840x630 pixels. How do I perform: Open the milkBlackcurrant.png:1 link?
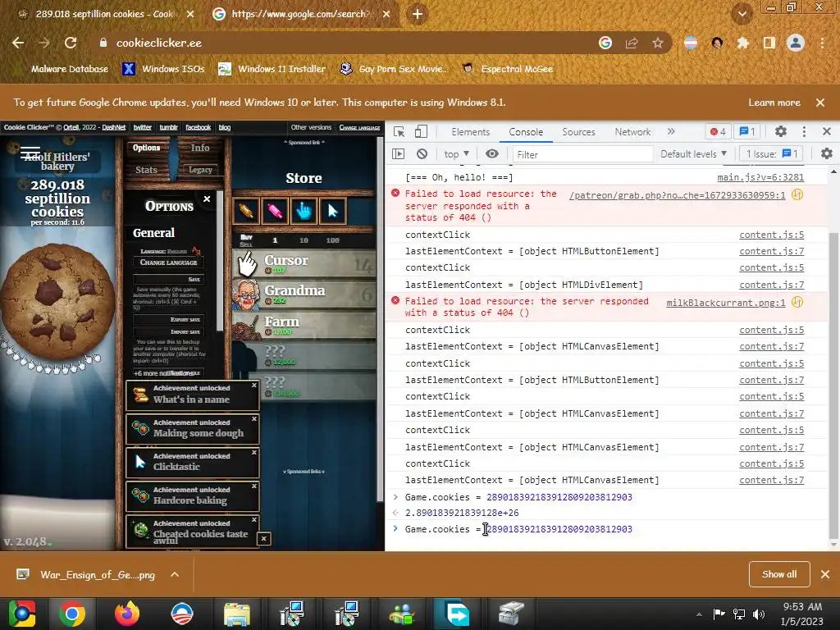[x=725, y=303]
